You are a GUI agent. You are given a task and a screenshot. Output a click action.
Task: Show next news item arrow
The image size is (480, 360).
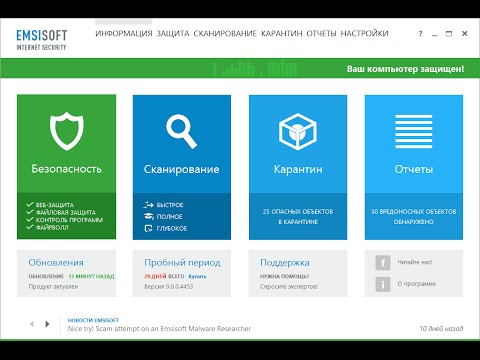(47, 324)
